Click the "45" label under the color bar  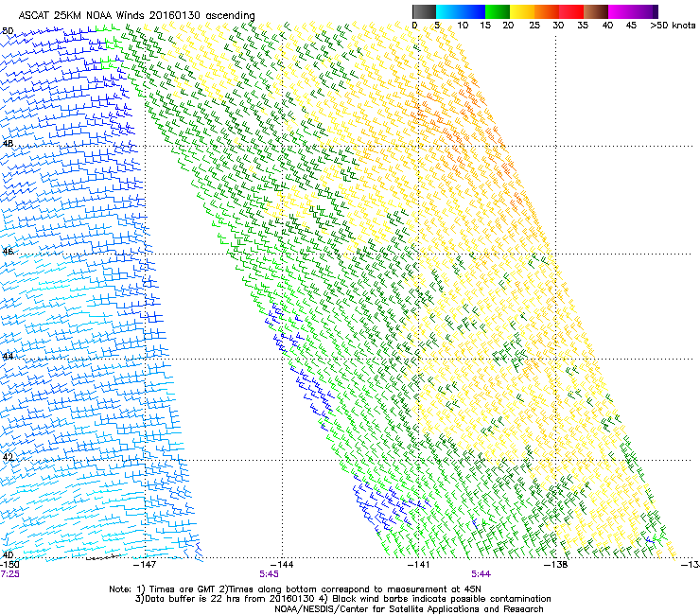(631, 26)
